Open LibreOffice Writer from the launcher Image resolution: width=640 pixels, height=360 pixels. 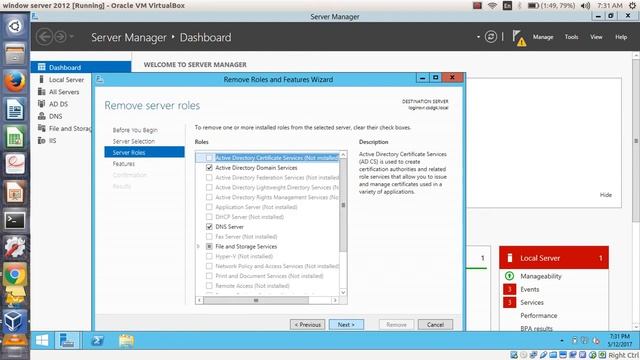pyautogui.click(x=15, y=109)
